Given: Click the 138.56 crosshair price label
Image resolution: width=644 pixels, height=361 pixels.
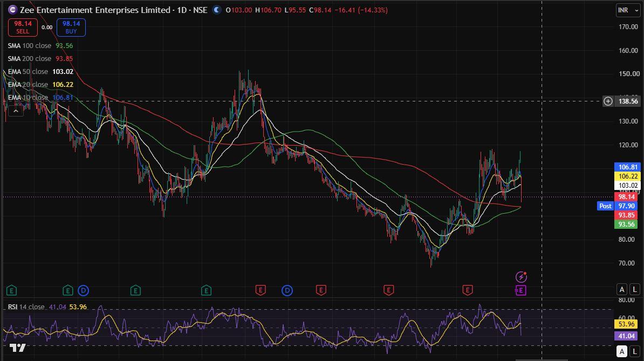Looking at the screenshot, I should pyautogui.click(x=628, y=101).
